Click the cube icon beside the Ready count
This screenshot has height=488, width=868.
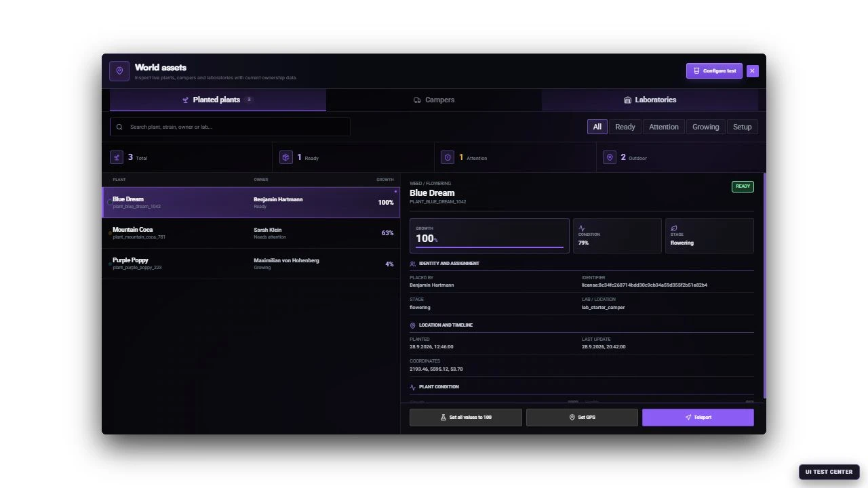(x=285, y=157)
